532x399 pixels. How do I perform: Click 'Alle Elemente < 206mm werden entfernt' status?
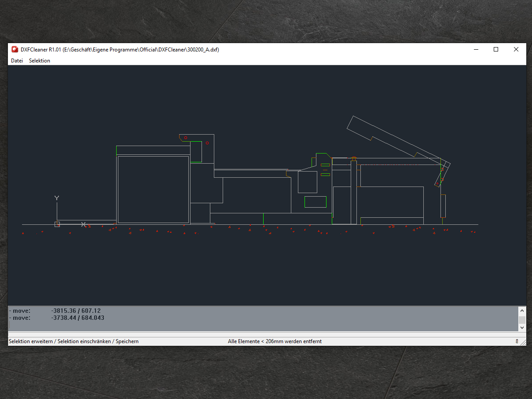pos(275,341)
